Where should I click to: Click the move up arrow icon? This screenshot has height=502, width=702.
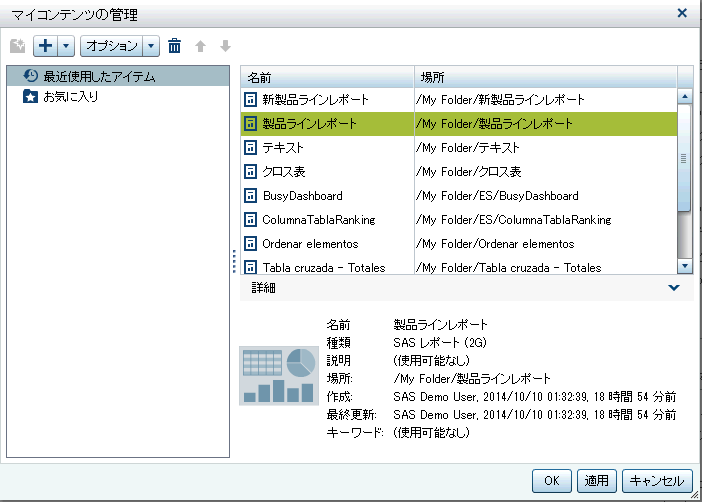point(199,46)
